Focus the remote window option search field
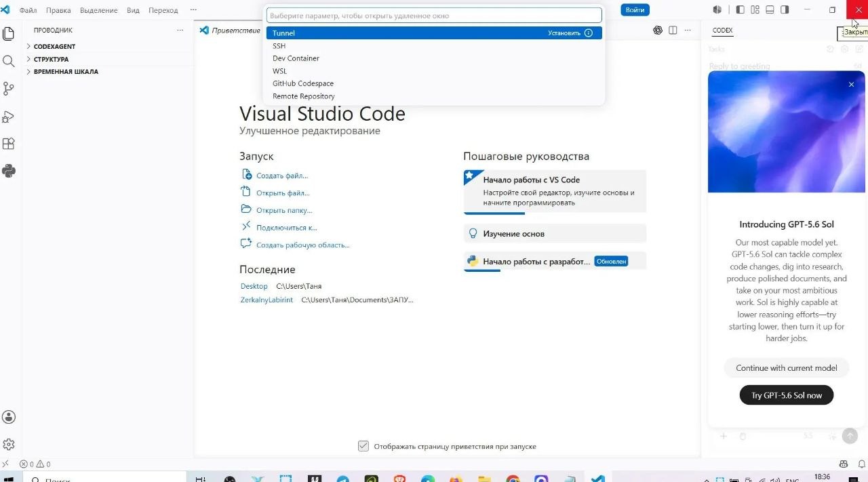 (434, 15)
